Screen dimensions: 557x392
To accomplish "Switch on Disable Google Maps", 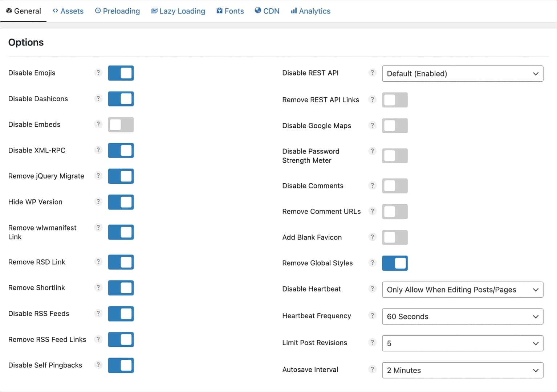I will (395, 126).
